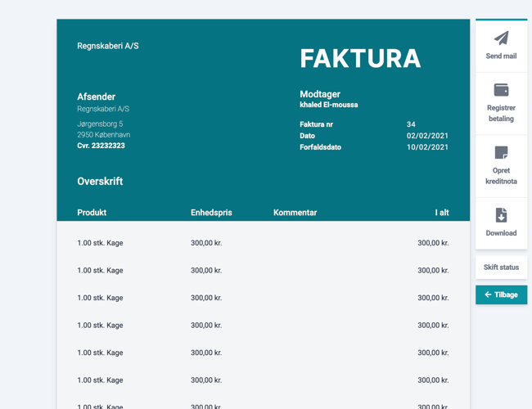Click the Registrer betaling text label
This screenshot has height=409, width=532.
point(501,113)
